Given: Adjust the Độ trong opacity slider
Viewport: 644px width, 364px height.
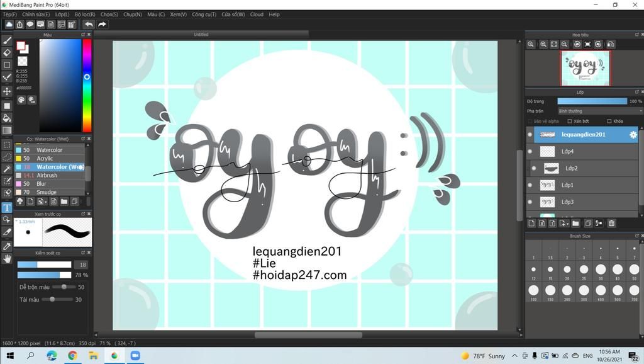Looking at the screenshot, I should [592, 101].
